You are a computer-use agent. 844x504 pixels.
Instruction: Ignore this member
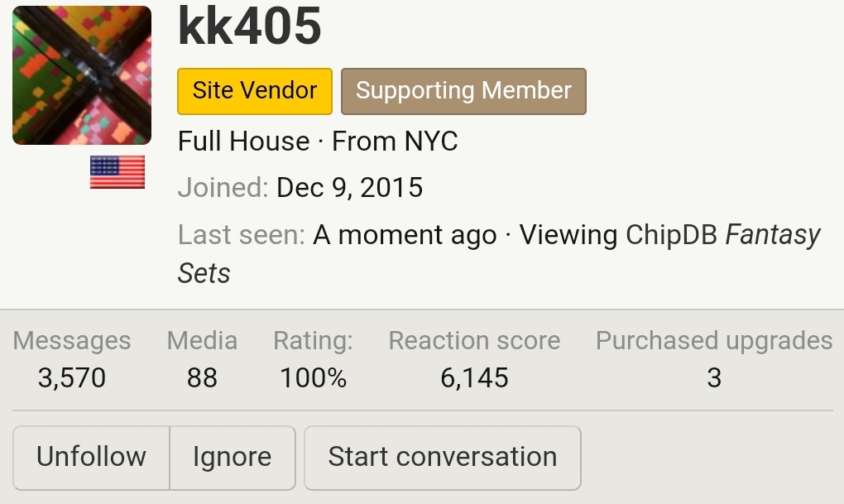(232, 457)
